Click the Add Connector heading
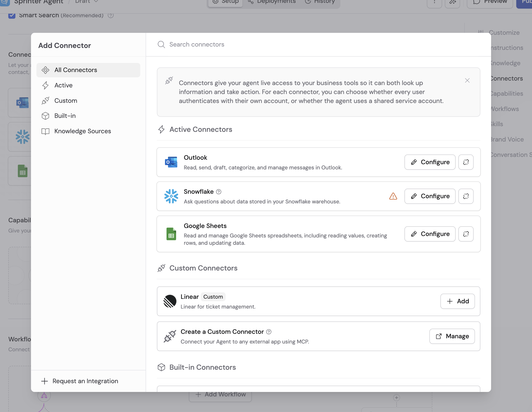532x412 pixels. [x=65, y=46]
